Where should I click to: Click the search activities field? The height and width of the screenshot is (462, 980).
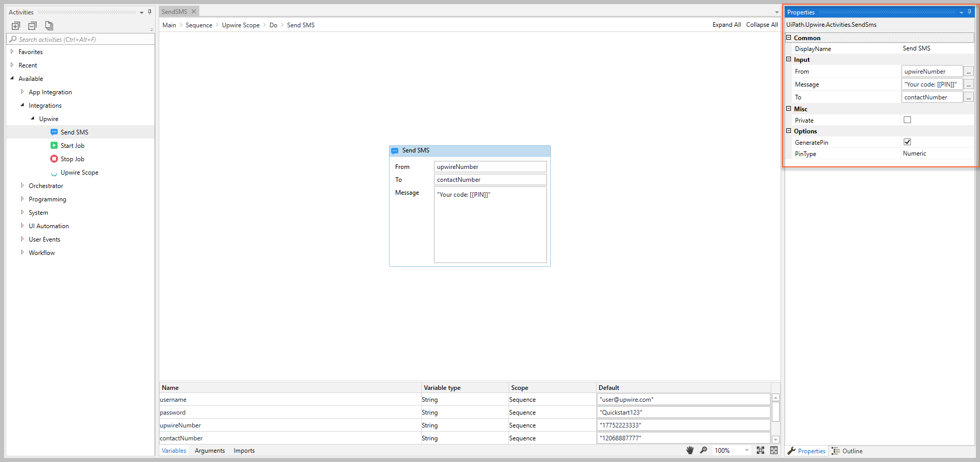(x=80, y=39)
